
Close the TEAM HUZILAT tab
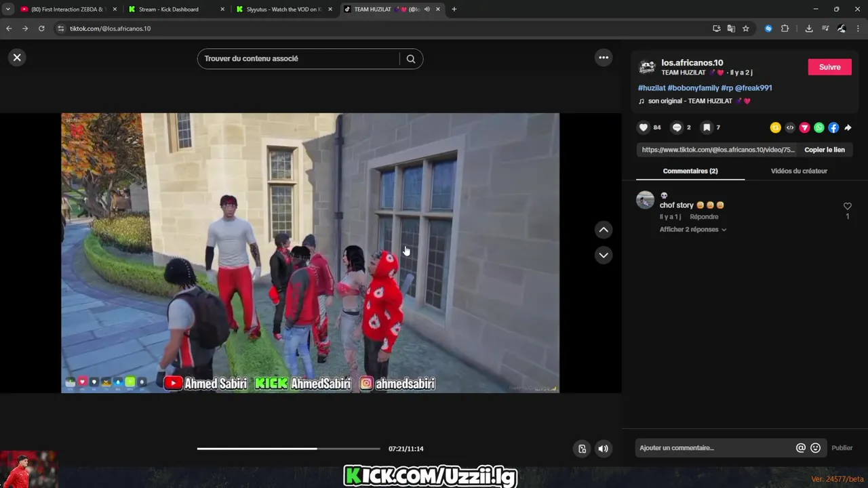[438, 9]
